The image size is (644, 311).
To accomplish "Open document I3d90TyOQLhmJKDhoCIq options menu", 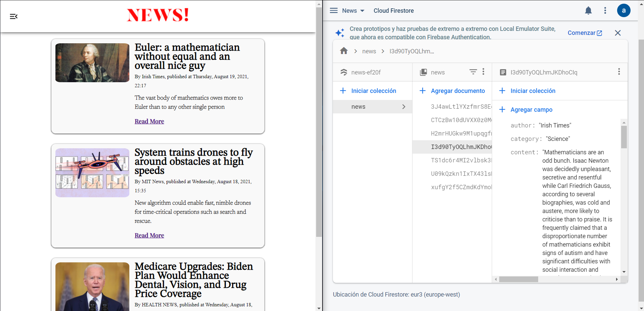I will coord(619,71).
